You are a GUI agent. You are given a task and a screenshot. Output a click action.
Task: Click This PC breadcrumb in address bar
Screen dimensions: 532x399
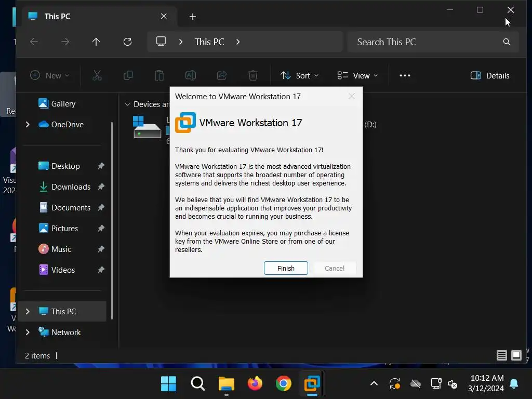tap(209, 42)
